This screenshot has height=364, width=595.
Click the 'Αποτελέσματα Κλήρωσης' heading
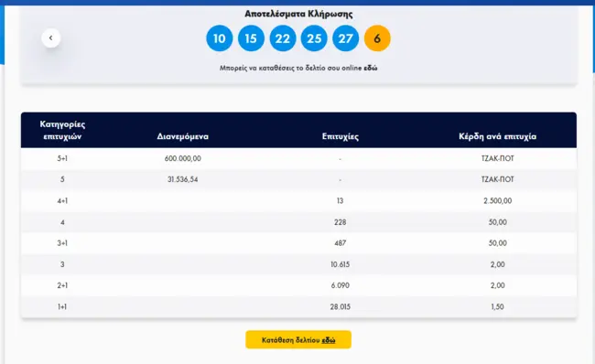pos(298,14)
